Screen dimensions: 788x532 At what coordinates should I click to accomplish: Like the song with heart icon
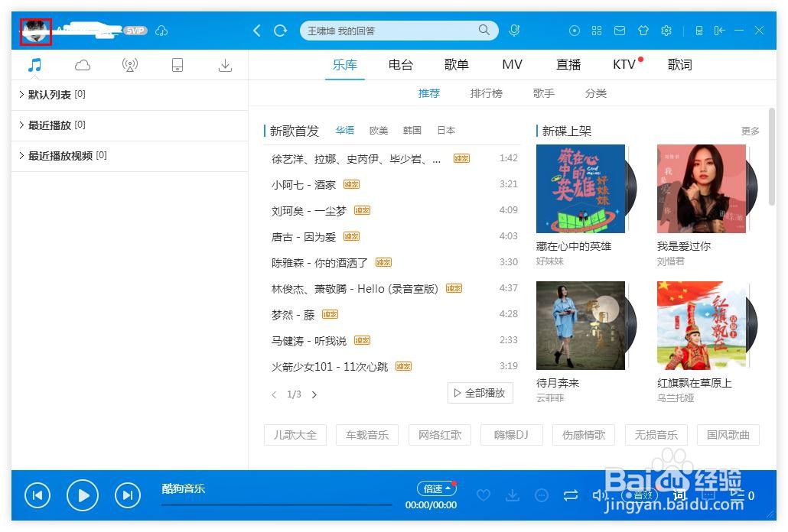pyautogui.click(x=484, y=495)
